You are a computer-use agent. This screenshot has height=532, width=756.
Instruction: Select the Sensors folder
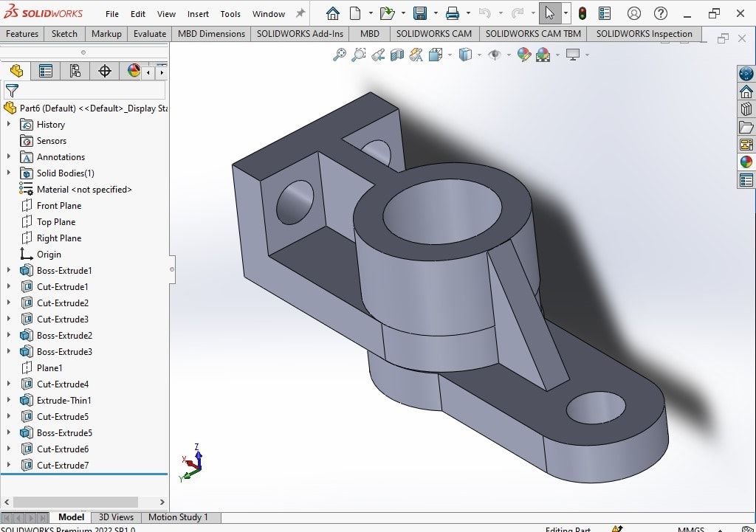(x=51, y=141)
